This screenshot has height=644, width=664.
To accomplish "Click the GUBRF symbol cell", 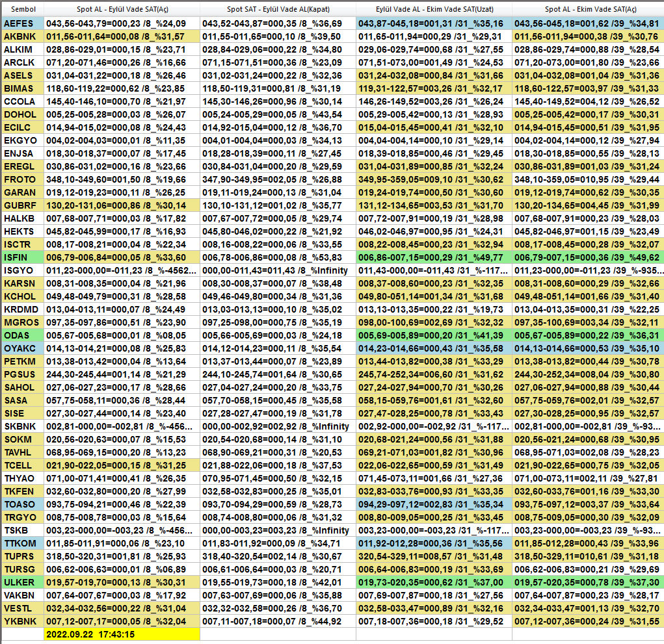I will [23, 205].
